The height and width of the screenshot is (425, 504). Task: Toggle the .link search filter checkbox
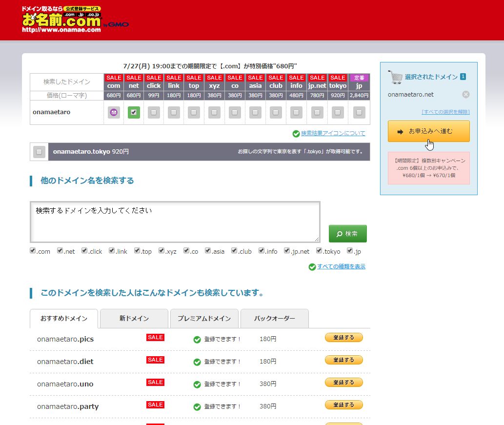[x=112, y=250]
